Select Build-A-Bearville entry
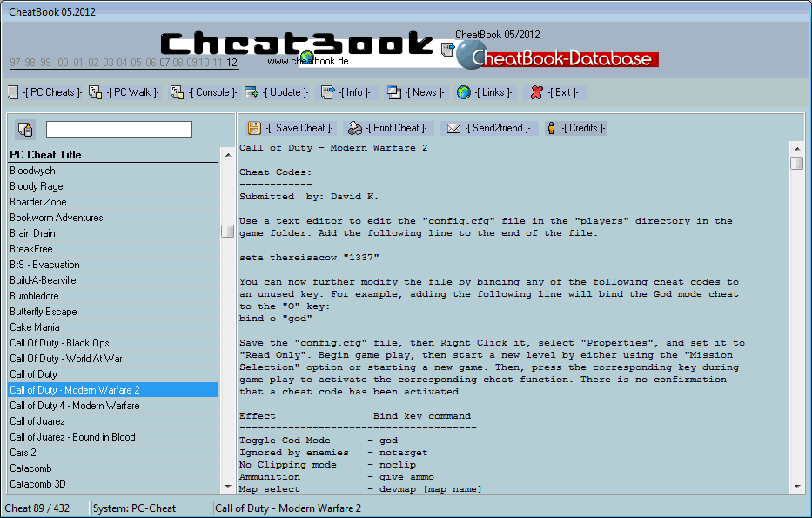Image resolution: width=812 pixels, height=518 pixels. tap(113, 280)
